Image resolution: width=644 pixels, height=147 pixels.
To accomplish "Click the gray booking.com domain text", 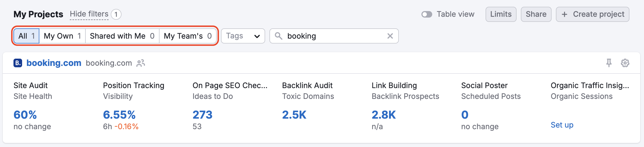I will click(109, 63).
